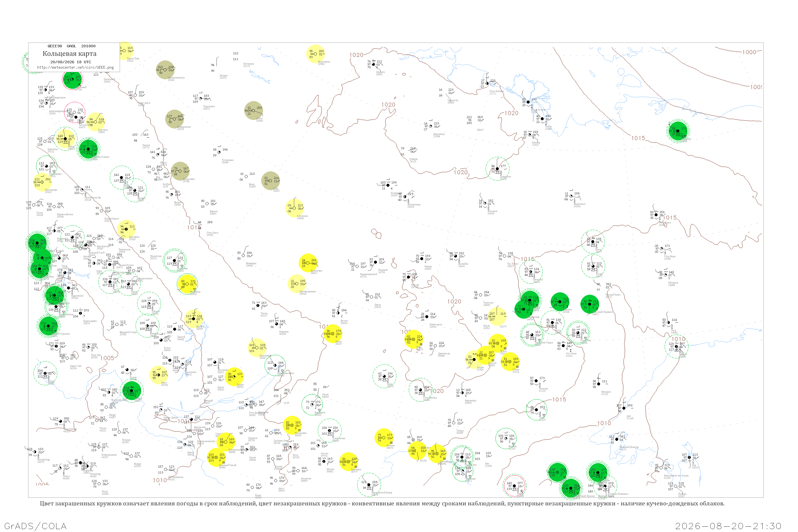
Task: Select the 'Жиганск' station label
Action: [493, 211]
